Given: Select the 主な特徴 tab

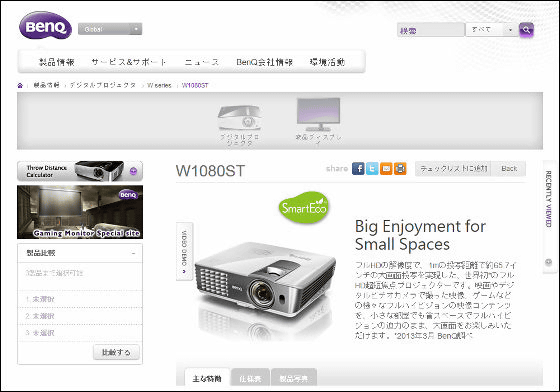Looking at the screenshot, I should point(207,378).
